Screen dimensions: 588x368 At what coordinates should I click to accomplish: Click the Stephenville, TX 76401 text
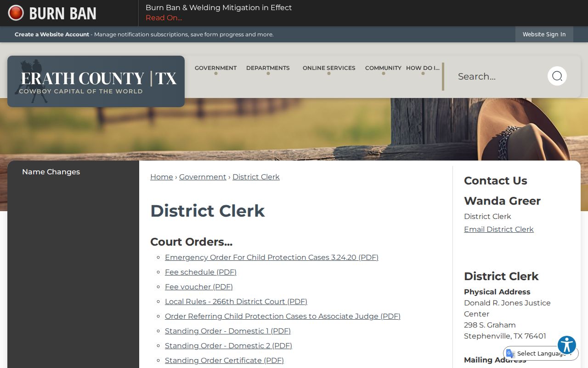pos(505,336)
